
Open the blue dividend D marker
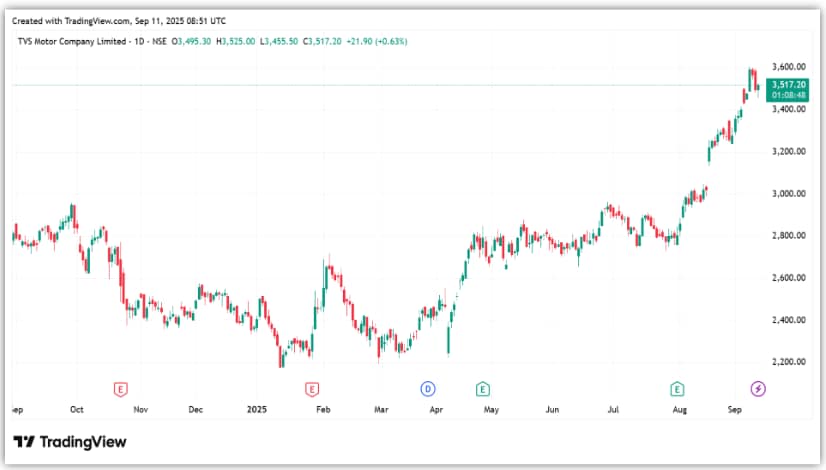pos(427,388)
